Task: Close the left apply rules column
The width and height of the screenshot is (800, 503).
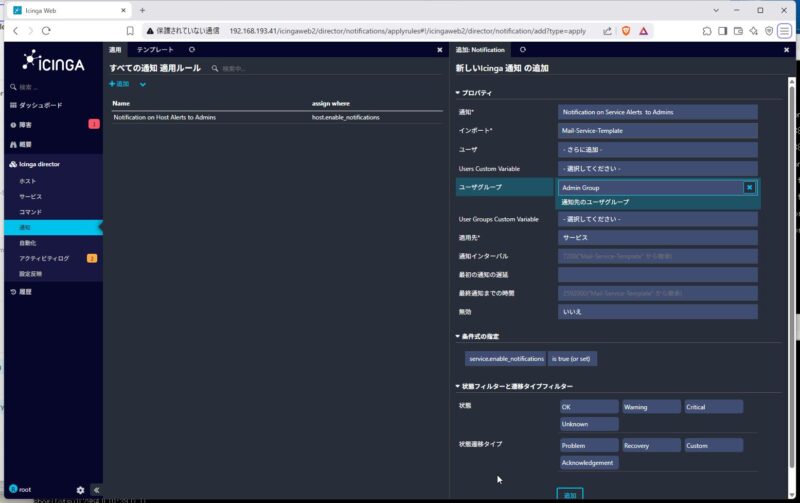Action: pos(440,50)
